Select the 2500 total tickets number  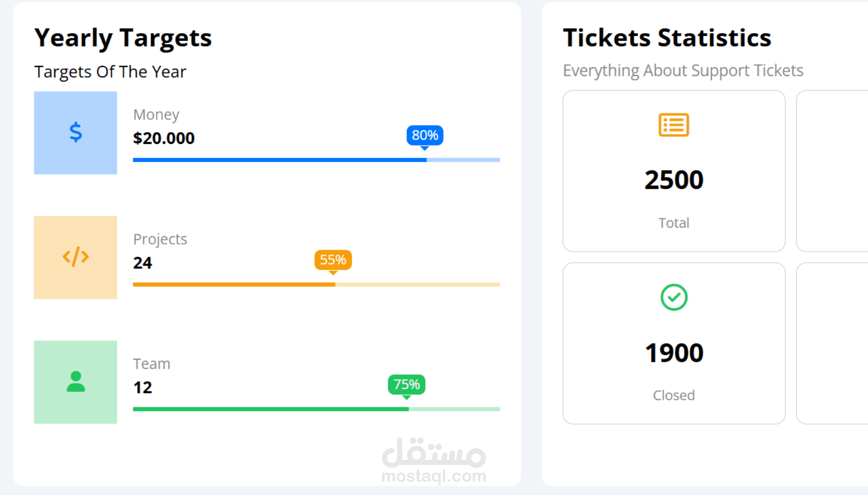tap(673, 180)
